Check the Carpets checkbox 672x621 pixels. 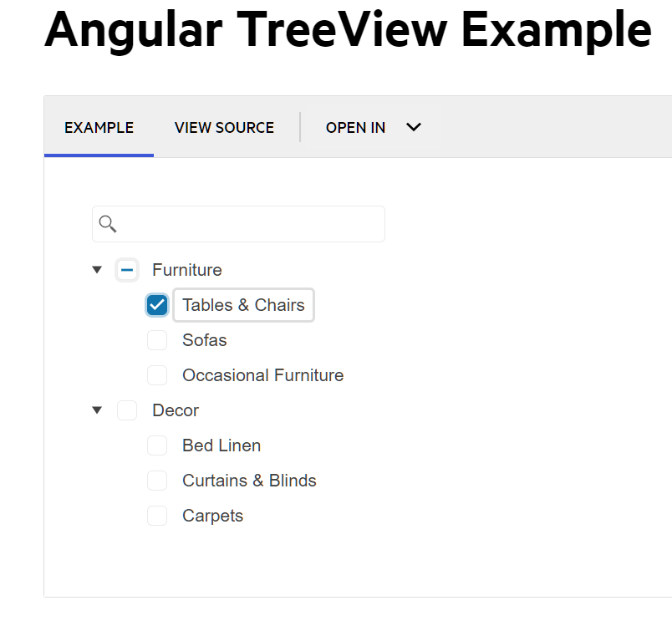157,516
